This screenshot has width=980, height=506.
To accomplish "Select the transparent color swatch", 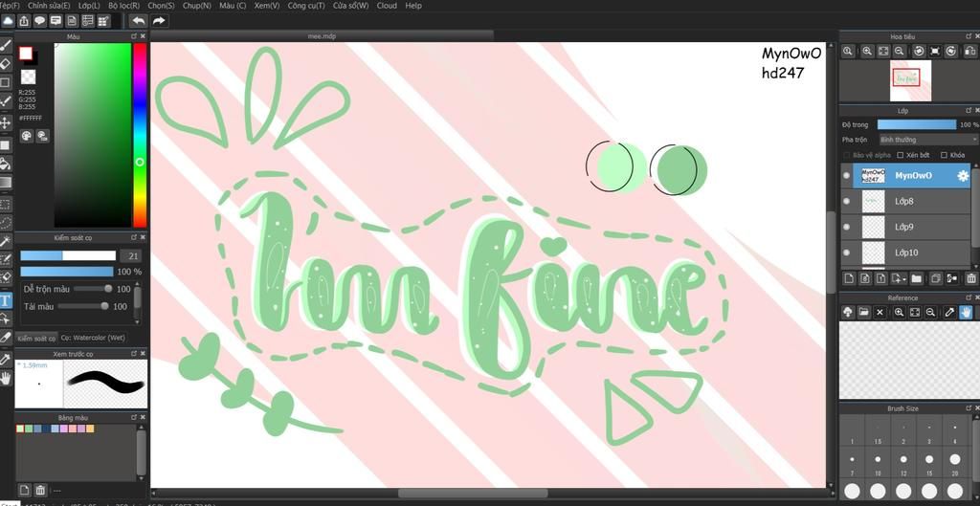I will (x=28, y=77).
